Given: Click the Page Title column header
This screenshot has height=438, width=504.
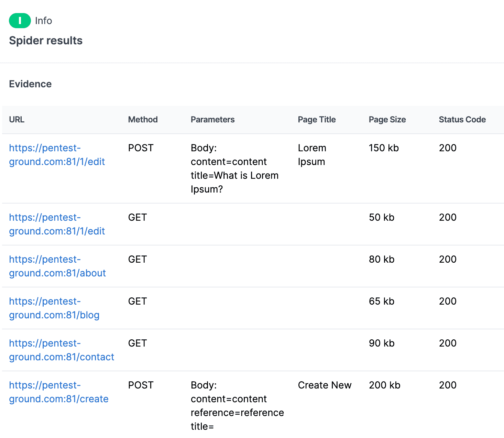Looking at the screenshot, I should [x=316, y=120].
